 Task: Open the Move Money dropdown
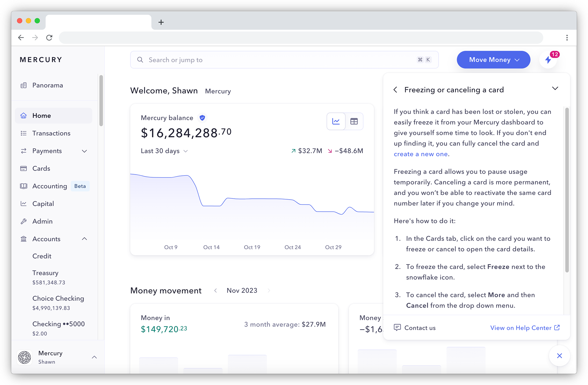pos(493,60)
